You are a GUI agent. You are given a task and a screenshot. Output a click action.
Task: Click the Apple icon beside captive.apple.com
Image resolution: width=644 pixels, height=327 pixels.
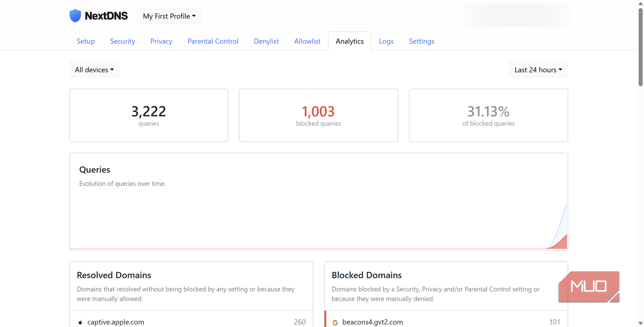pyautogui.click(x=80, y=322)
